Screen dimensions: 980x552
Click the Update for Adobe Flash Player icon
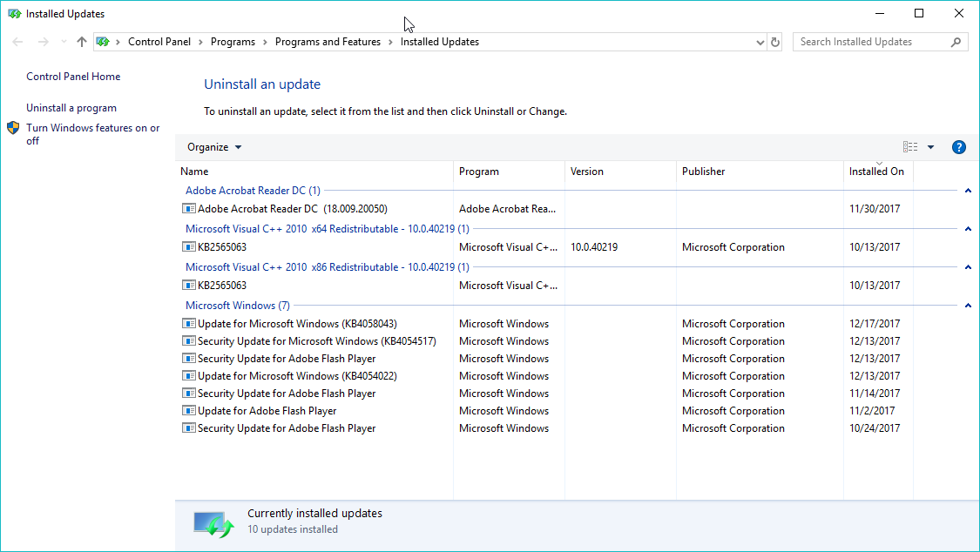click(x=188, y=411)
